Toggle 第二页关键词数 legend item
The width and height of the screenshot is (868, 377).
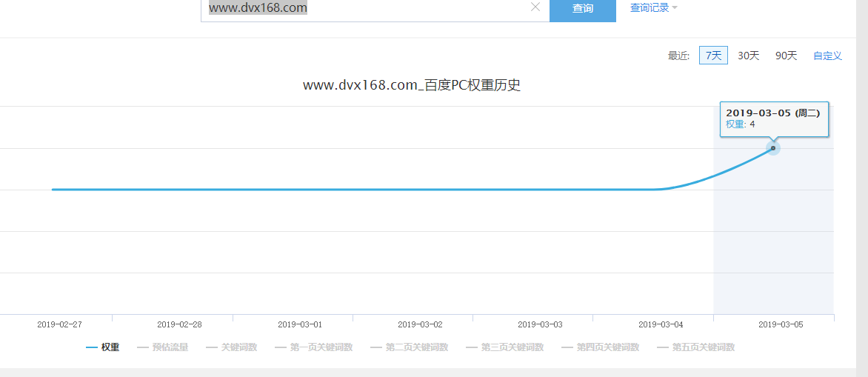409,347
